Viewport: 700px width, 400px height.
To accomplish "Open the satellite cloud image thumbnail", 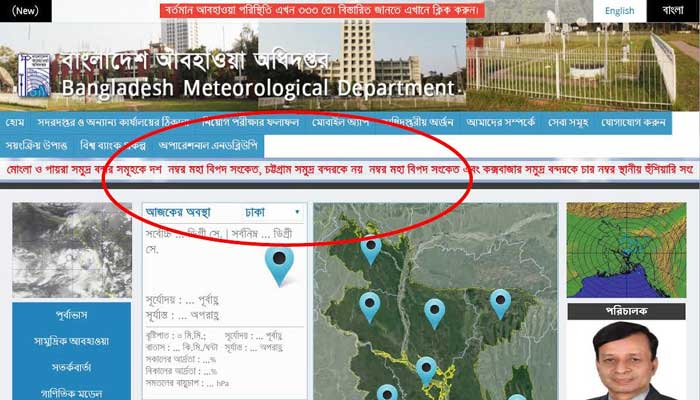I will tap(72, 250).
